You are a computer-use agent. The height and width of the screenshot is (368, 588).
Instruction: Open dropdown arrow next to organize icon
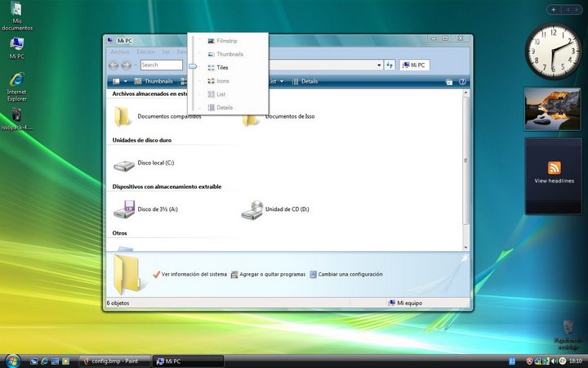point(126,81)
